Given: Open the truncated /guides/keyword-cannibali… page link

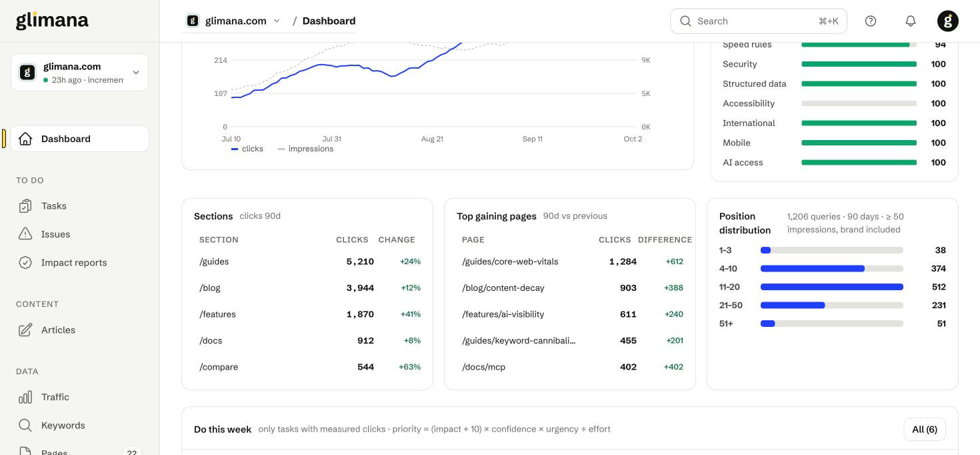Looking at the screenshot, I should (x=519, y=341).
